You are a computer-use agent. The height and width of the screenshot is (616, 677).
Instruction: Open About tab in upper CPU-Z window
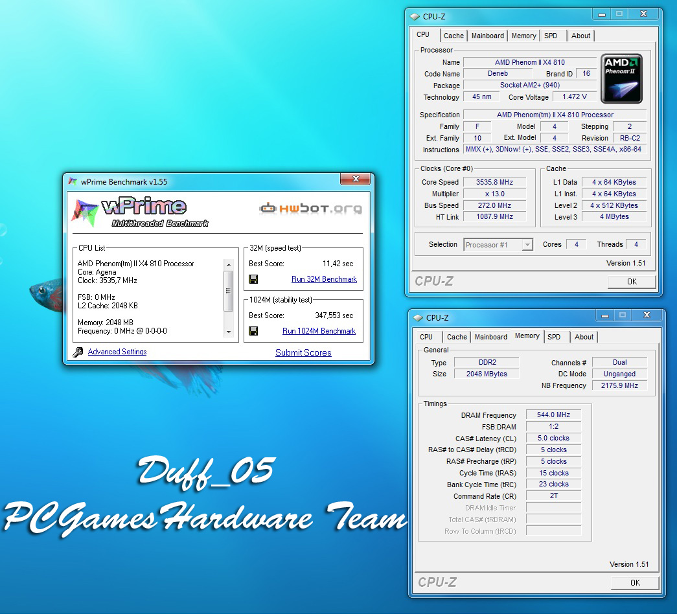click(580, 36)
